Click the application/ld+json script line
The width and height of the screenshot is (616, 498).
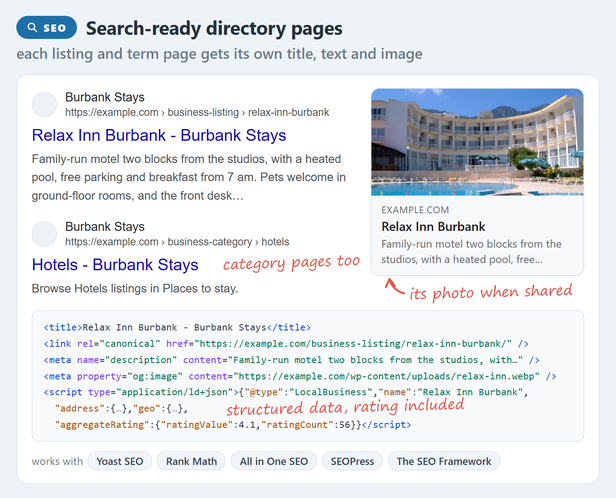coord(286,392)
